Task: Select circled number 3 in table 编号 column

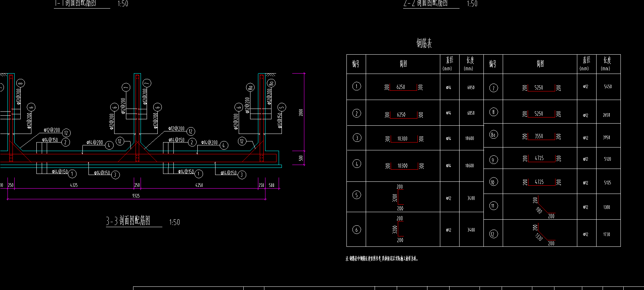Action: click(356, 137)
